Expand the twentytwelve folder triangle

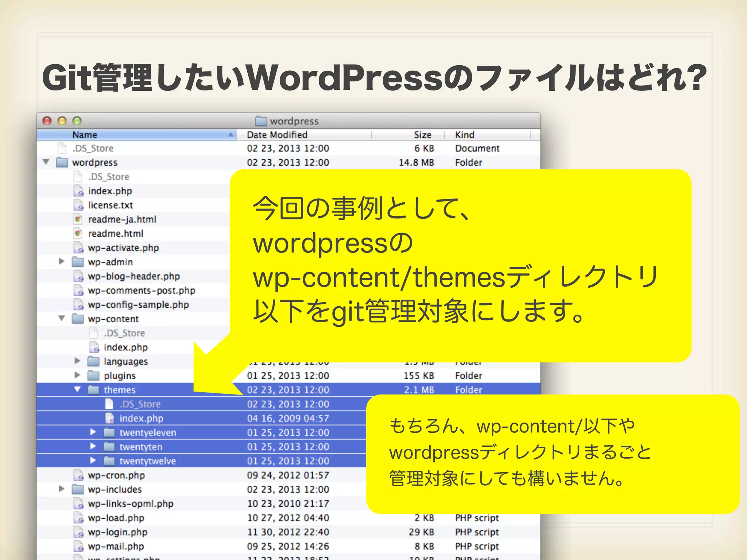point(93,460)
